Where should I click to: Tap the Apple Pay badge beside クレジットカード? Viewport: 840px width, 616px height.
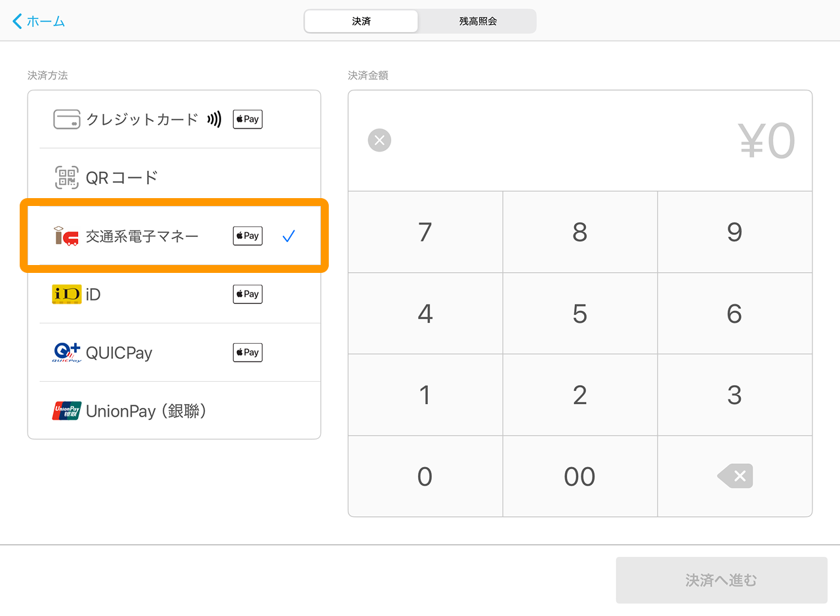click(x=247, y=119)
